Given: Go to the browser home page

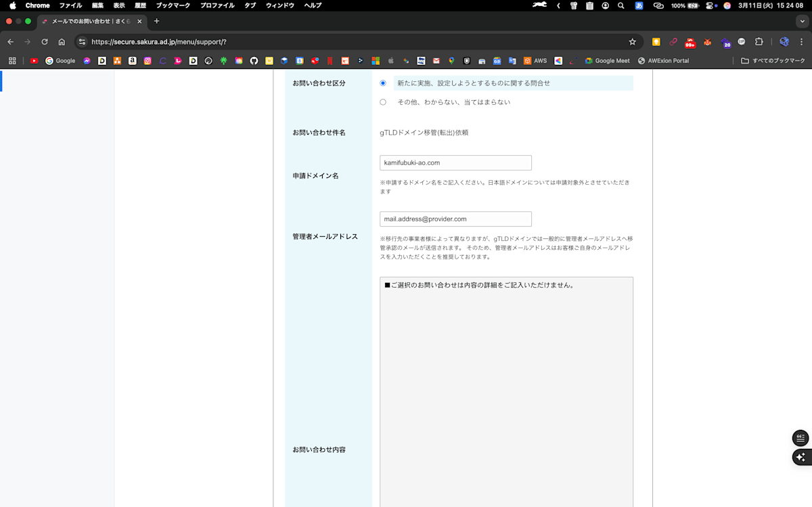Looking at the screenshot, I should (x=62, y=42).
